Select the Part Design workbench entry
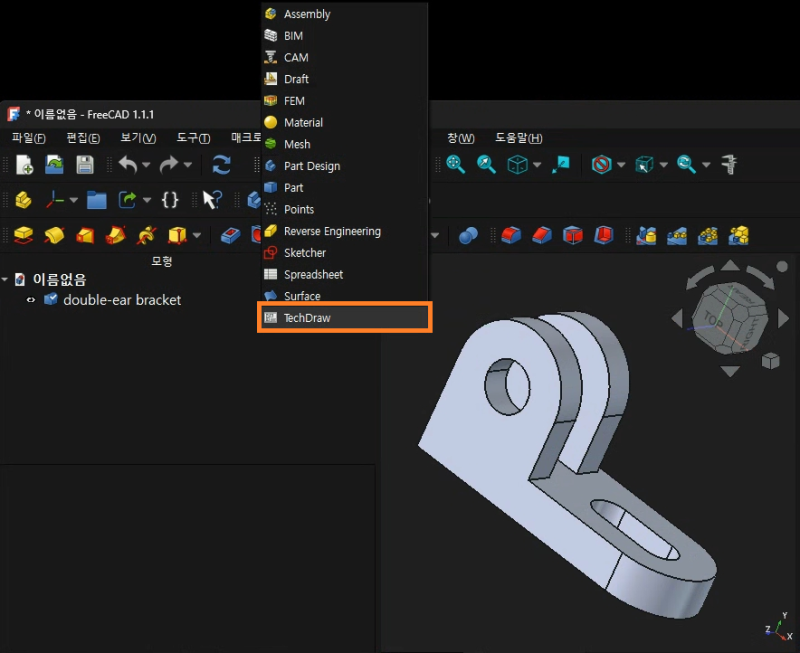Viewport: 800px width, 653px height. click(x=345, y=166)
